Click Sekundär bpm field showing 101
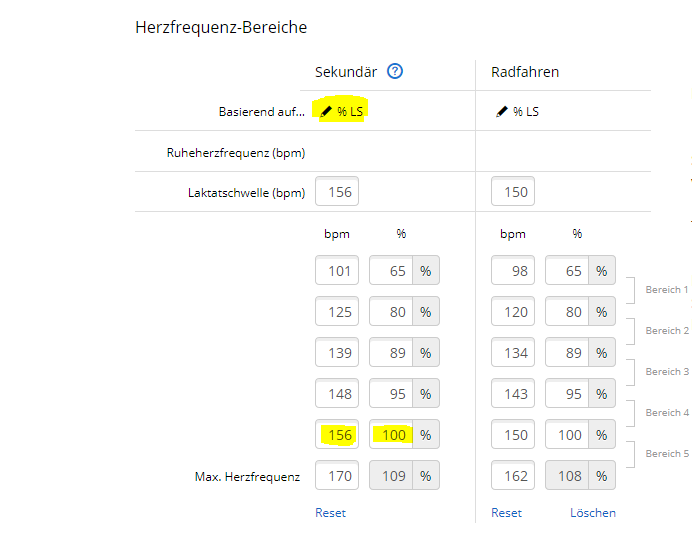The height and width of the screenshot is (536, 692). [337, 270]
